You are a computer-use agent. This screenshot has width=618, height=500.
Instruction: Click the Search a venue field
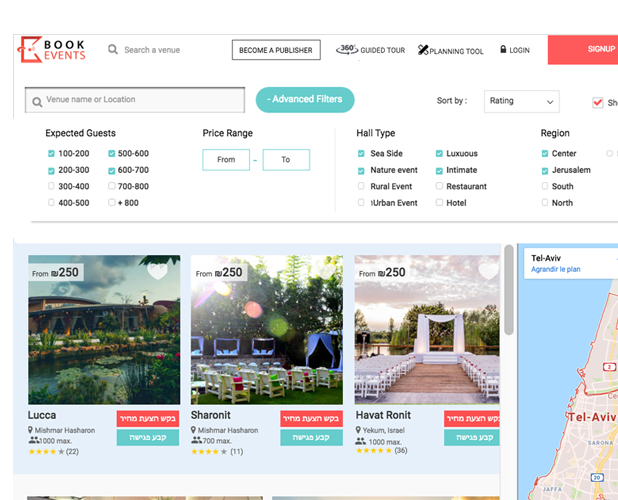(152, 50)
